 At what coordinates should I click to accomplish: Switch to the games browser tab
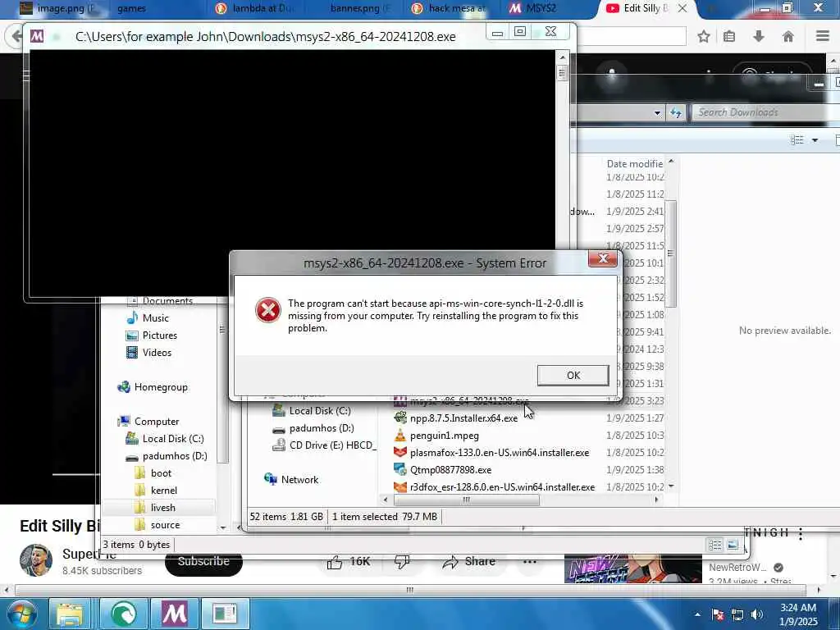pos(131,8)
